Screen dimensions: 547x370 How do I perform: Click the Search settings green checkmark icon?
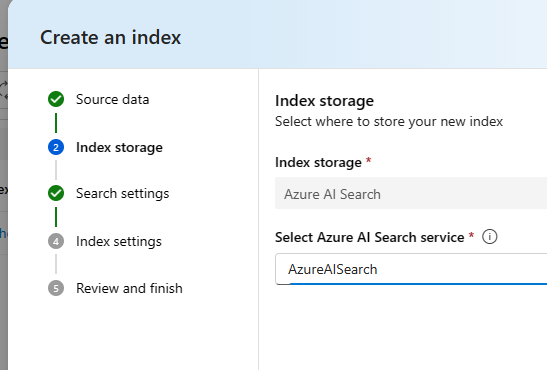tap(56, 193)
